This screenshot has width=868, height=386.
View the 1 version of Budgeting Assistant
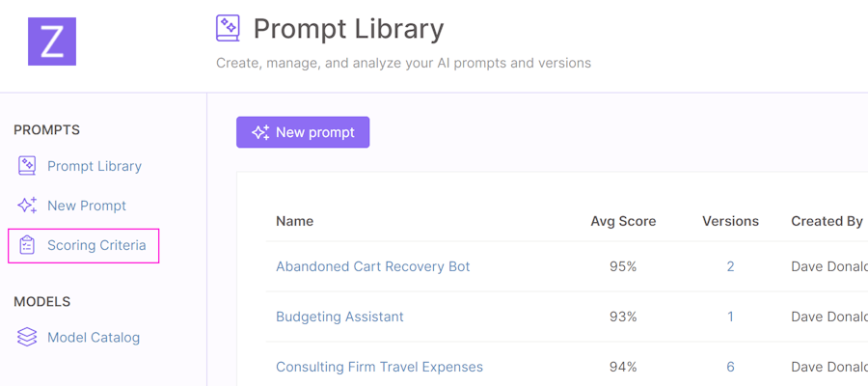click(731, 317)
